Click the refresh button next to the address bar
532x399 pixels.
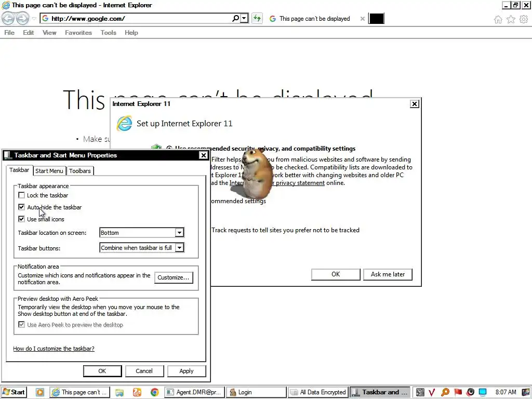click(257, 18)
